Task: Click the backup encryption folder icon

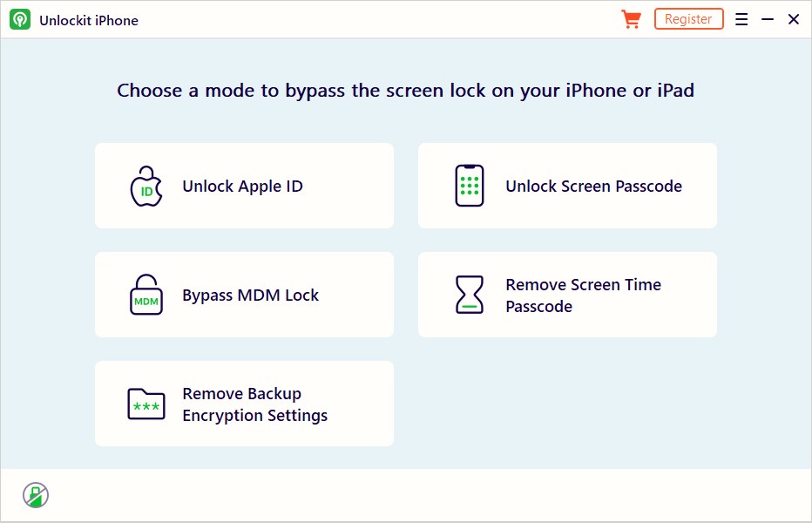Action: [x=146, y=404]
